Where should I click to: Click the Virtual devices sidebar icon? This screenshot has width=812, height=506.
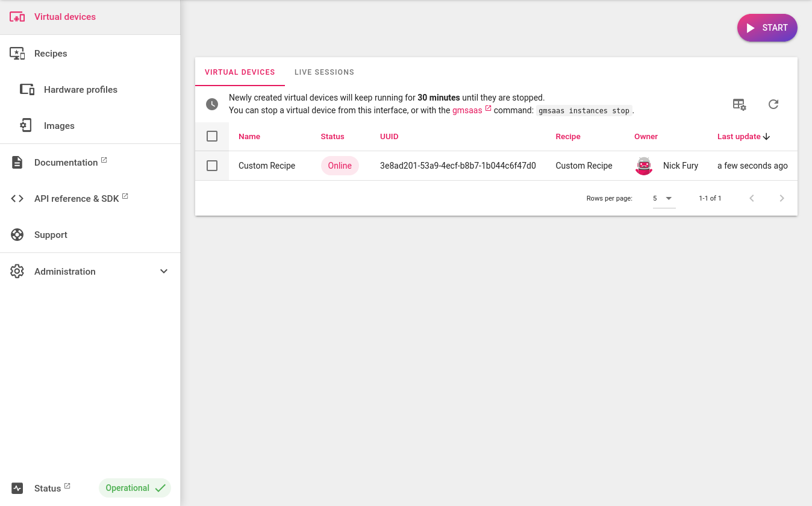pos(17,17)
